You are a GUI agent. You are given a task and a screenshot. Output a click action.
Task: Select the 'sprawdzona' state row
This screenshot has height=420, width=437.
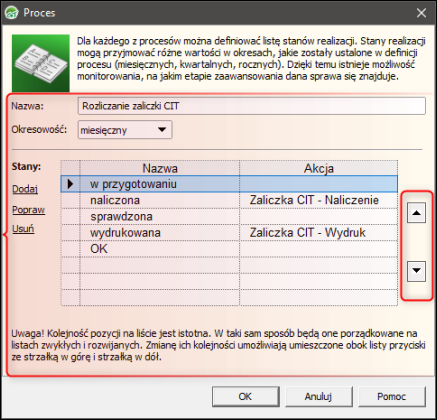point(229,217)
